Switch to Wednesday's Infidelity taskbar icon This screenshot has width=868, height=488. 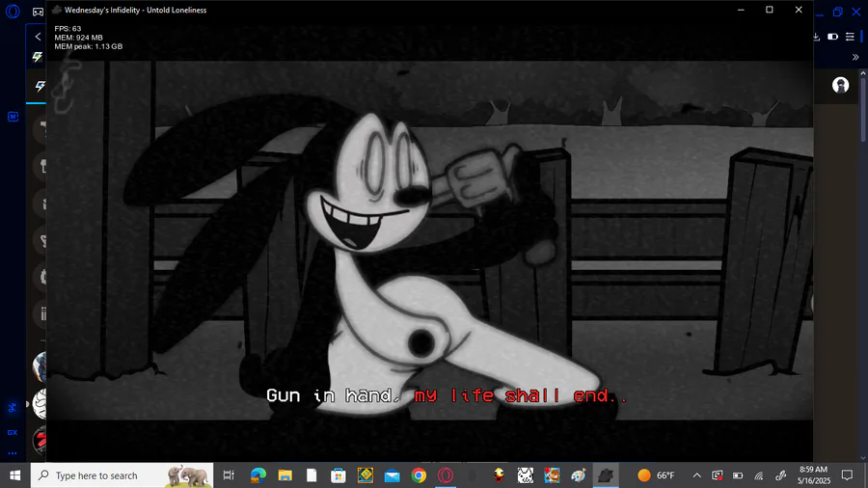tap(606, 475)
